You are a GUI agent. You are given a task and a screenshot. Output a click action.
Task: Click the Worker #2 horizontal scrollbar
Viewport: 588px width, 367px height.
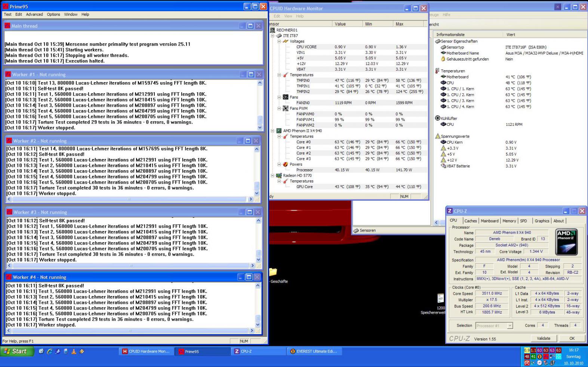[130, 199]
